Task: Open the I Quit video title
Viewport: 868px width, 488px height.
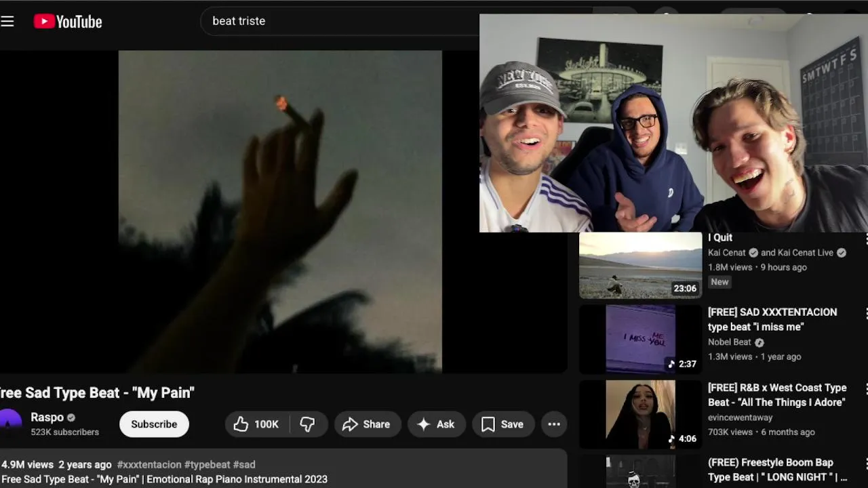Action: point(720,238)
